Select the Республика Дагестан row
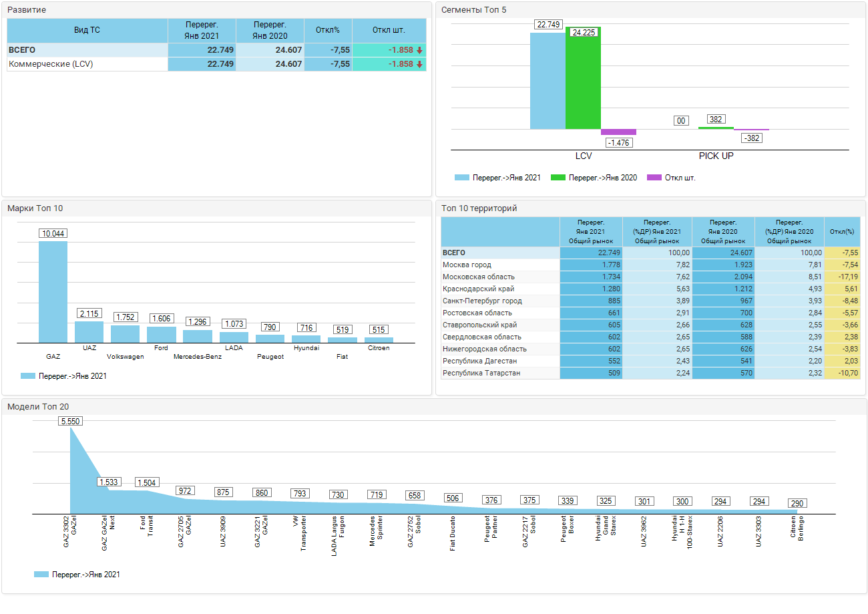The height and width of the screenshot is (614, 868). 651,361
